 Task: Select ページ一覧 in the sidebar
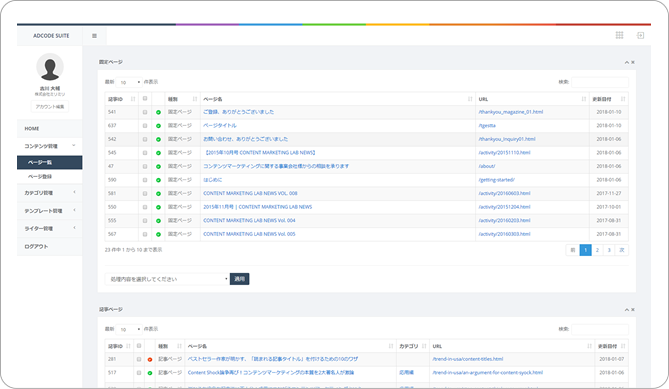(x=49, y=163)
